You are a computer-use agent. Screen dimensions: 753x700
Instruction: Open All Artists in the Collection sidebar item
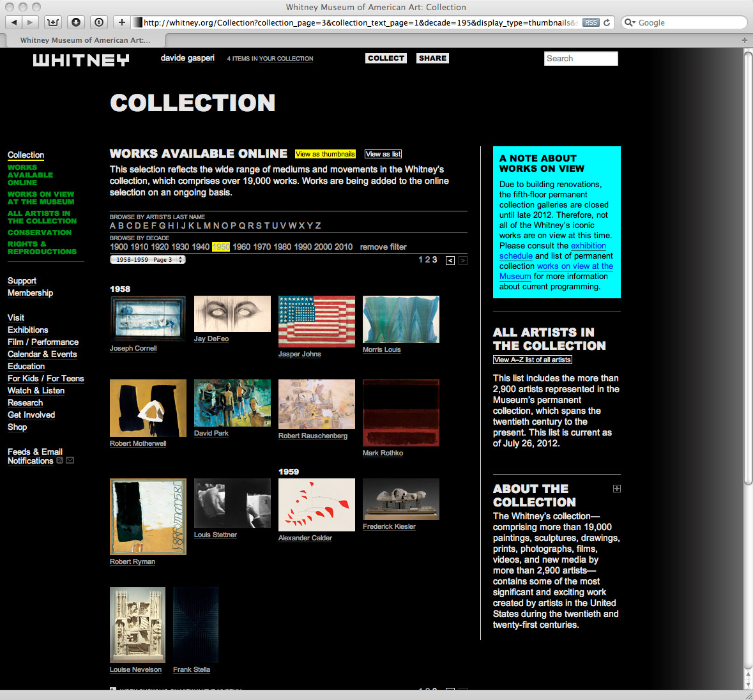pyautogui.click(x=42, y=217)
